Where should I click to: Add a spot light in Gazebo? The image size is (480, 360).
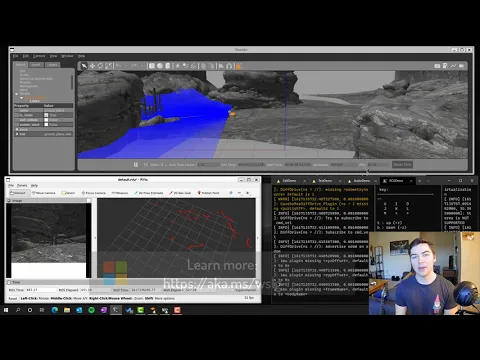186,66
